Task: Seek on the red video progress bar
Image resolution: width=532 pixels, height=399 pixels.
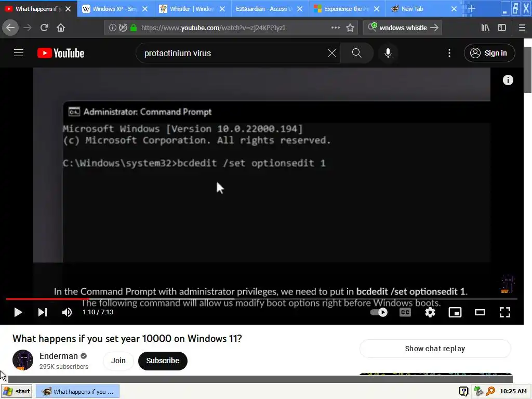Action: coord(261,299)
